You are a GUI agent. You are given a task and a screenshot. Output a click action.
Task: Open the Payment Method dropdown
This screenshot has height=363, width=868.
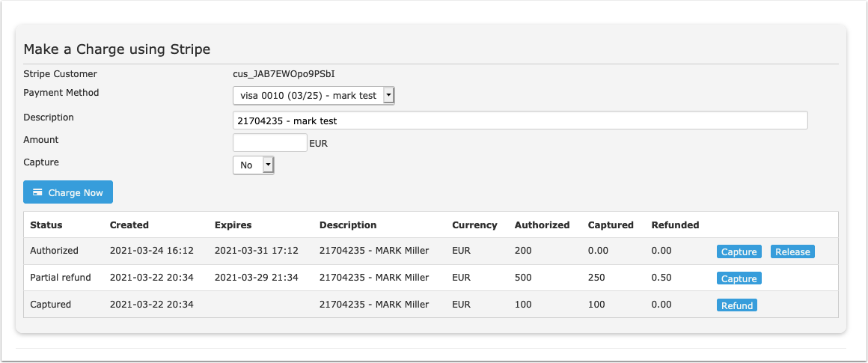314,96
